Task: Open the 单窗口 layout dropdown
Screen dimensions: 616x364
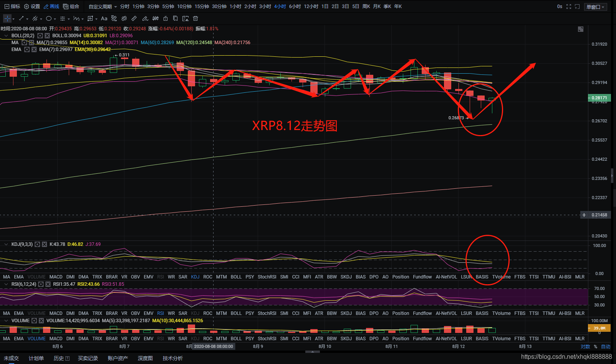Action: tap(595, 7)
